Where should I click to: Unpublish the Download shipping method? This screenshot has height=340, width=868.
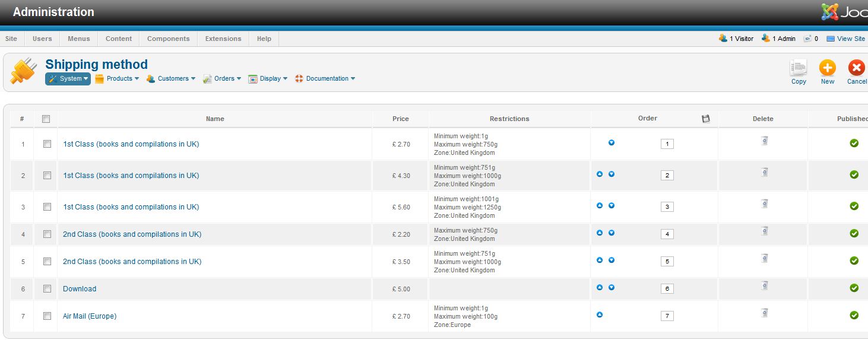click(x=854, y=288)
